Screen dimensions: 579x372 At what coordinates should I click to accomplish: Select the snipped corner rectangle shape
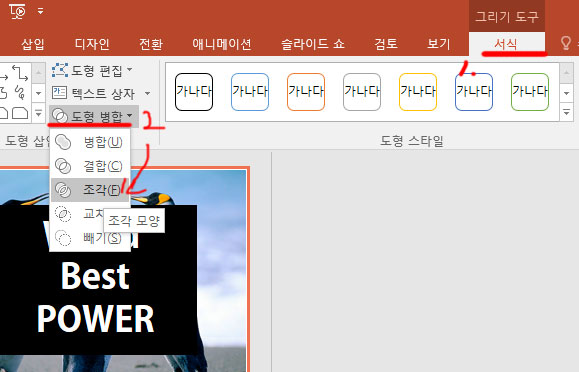click(x=20, y=113)
